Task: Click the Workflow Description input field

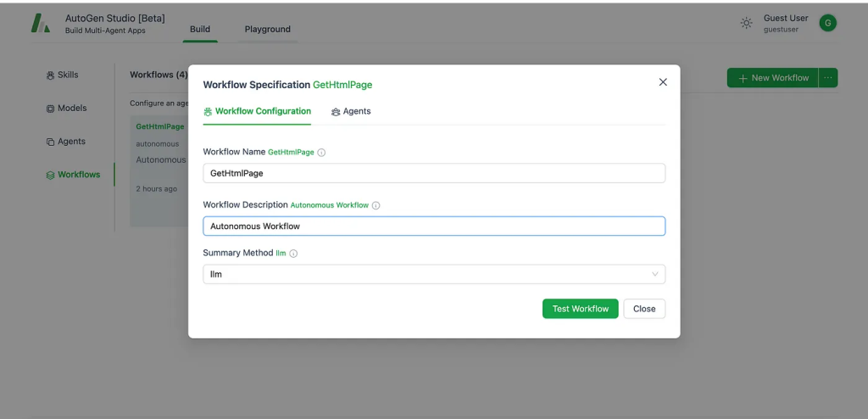Action: (434, 226)
